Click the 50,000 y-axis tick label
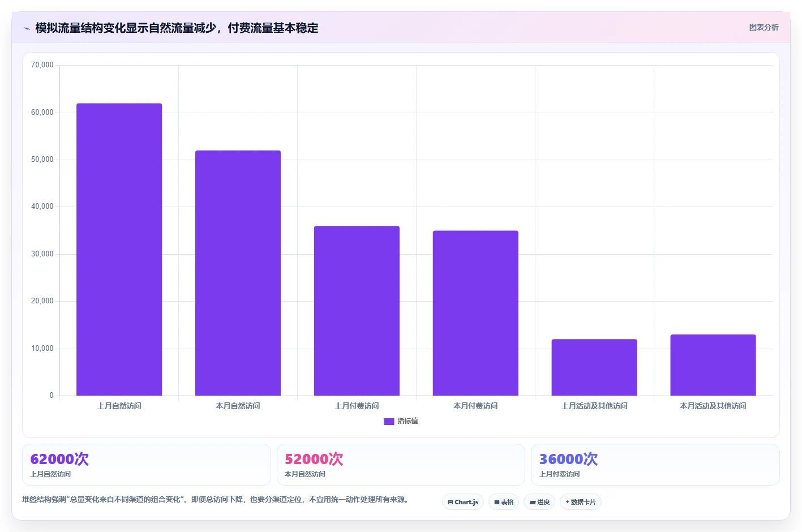Viewport: 802px width, 532px height. tap(42, 160)
